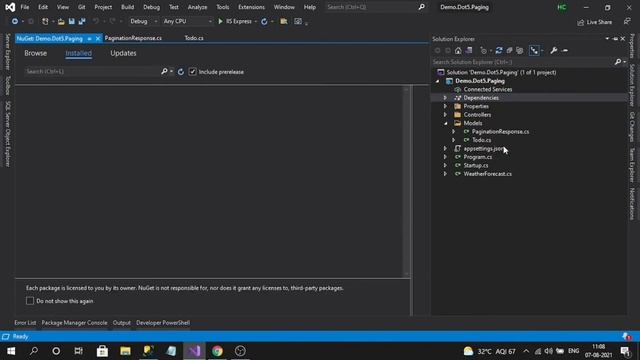Open the File menu
This screenshot has height=360, width=640.
pyautogui.click(x=25, y=7)
